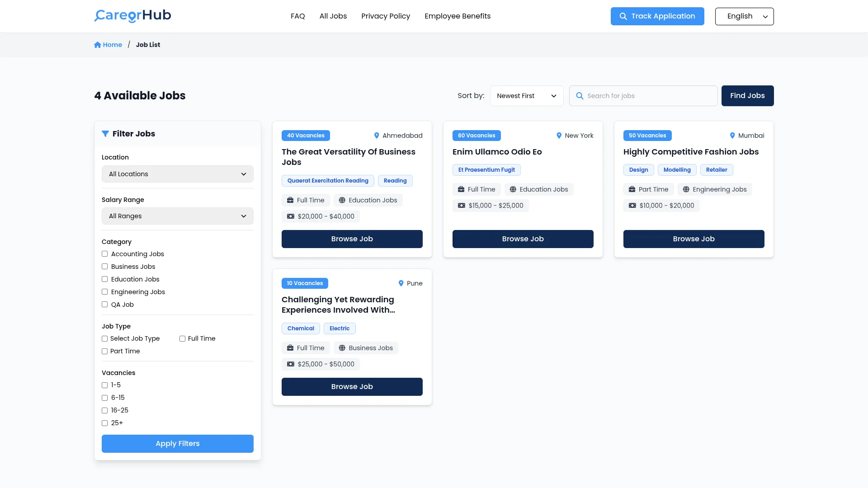Click the magnifier icon in the Track Application button
This screenshot has width=868, height=488.
[x=623, y=16]
